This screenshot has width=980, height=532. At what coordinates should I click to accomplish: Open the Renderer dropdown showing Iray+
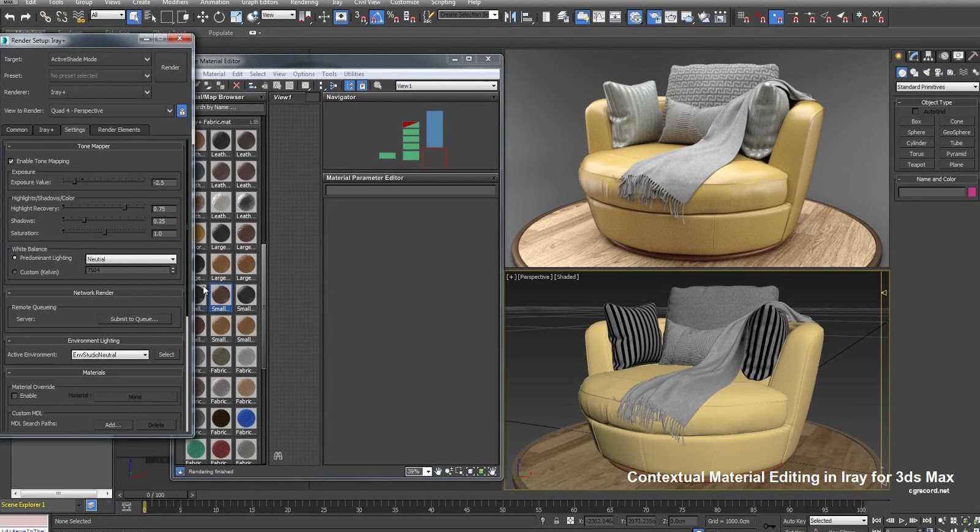100,92
